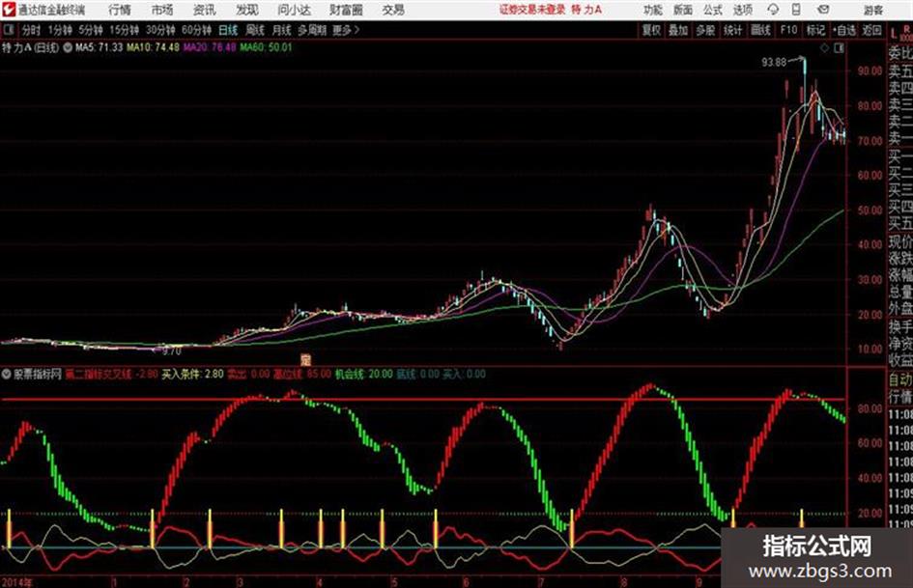913x588 pixels.
Task: Switch to the 分时 period tab
Action: pos(31,30)
